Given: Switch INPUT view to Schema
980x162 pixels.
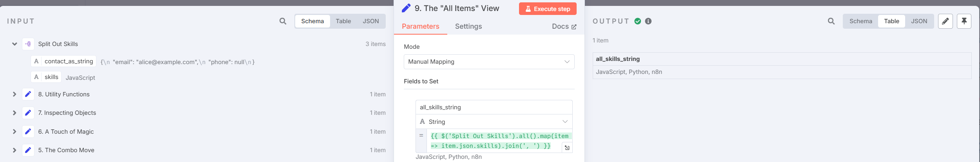Looking at the screenshot, I should pyautogui.click(x=312, y=21).
